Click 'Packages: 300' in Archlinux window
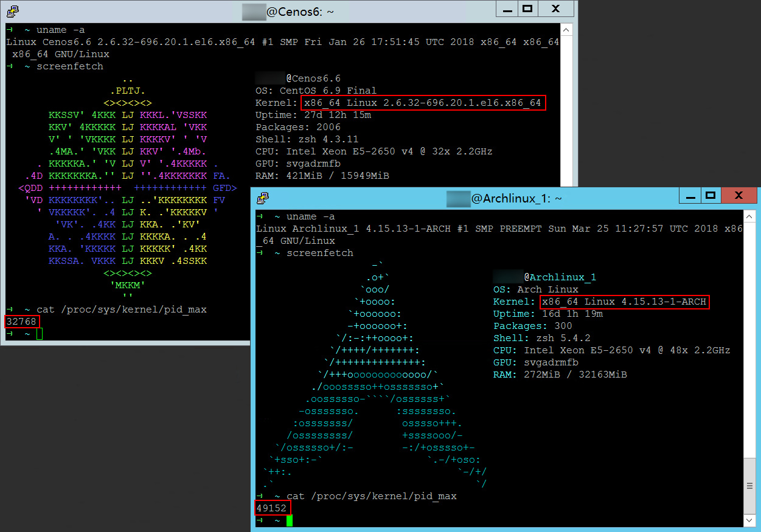 click(533, 326)
